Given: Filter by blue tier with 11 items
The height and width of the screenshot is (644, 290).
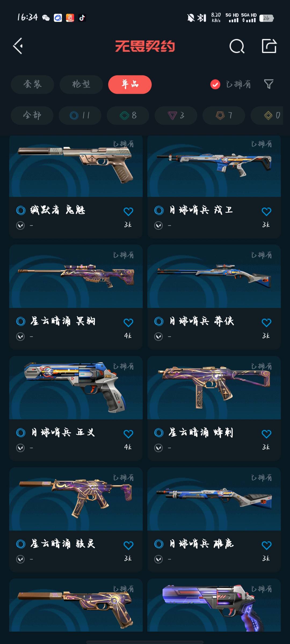Looking at the screenshot, I should coord(80,115).
